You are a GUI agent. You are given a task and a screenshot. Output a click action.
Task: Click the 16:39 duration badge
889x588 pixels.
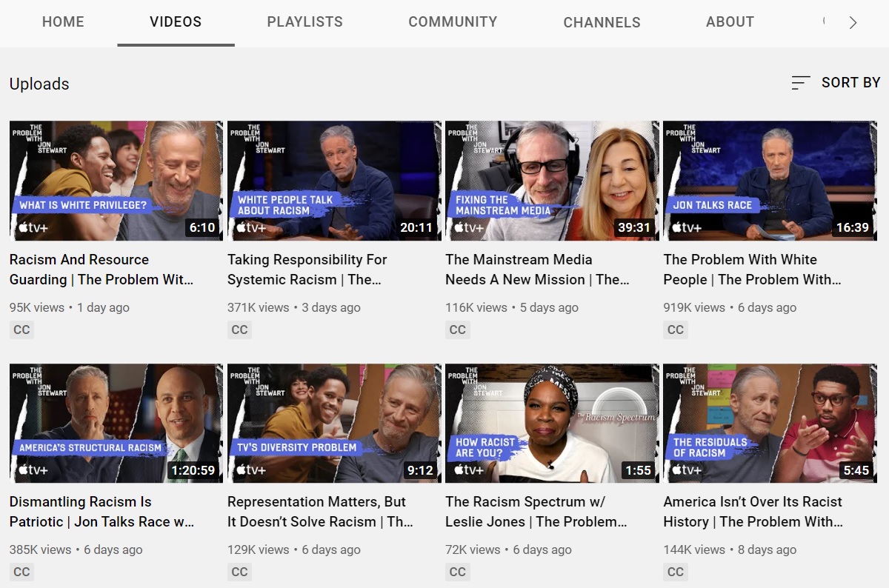click(x=852, y=227)
